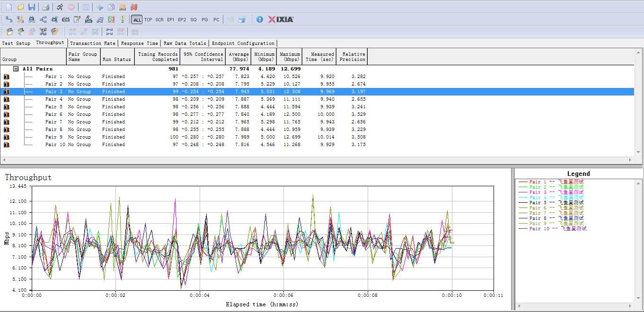Delete the selected pair with red X

134,7
